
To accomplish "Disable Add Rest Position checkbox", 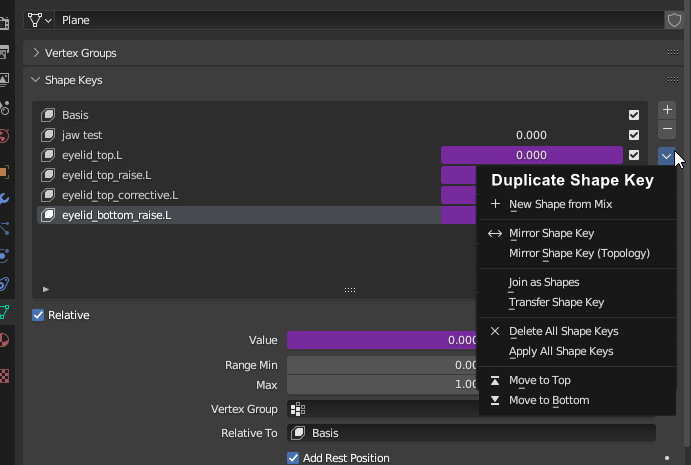I will 293,458.
